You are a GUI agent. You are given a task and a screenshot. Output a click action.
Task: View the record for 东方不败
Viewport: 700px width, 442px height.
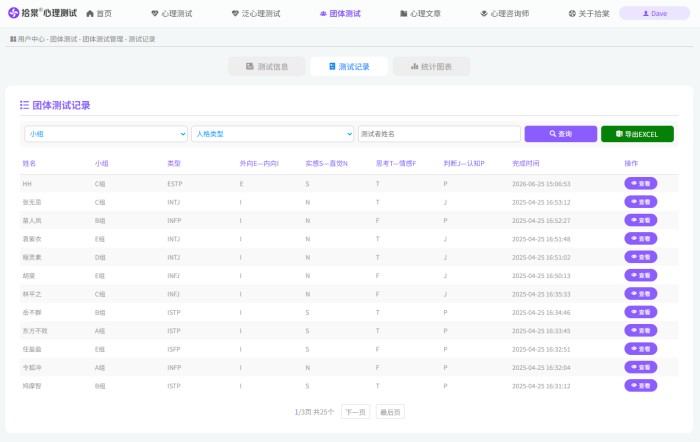click(641, 330)
